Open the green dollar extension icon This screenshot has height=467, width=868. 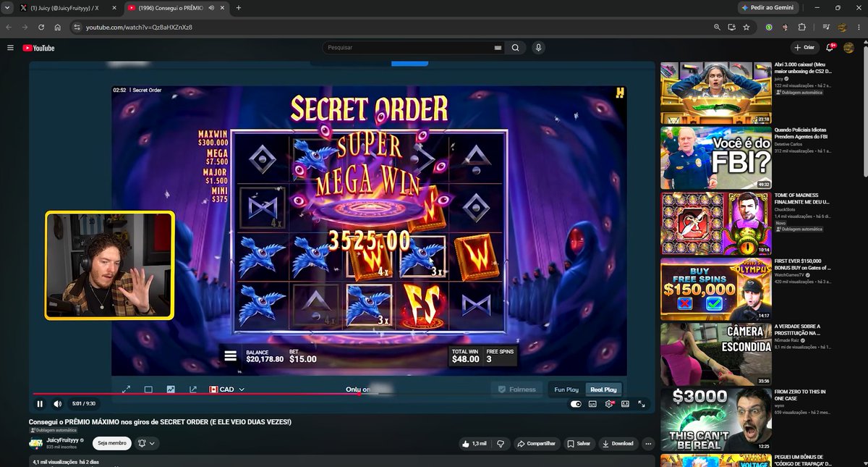click(769, 28)
